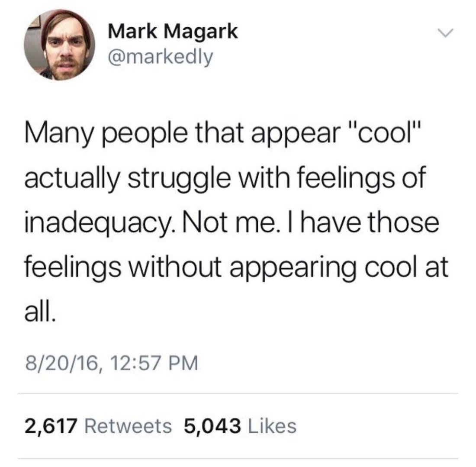Show the list of 2,617 Retweets
Viewport: 476px width, 467px height.
tap(98, 426)
